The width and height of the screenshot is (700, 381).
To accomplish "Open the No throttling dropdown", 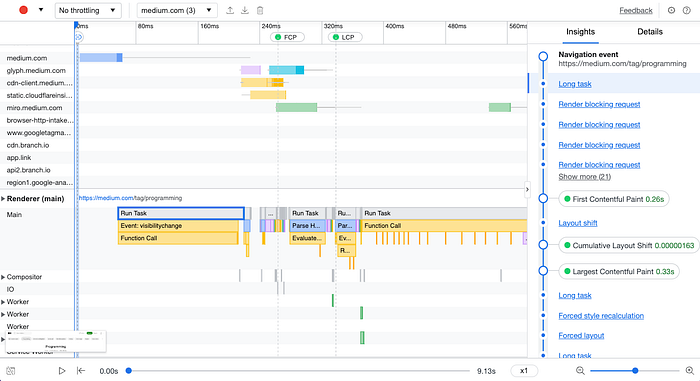I will pos(88,10).
